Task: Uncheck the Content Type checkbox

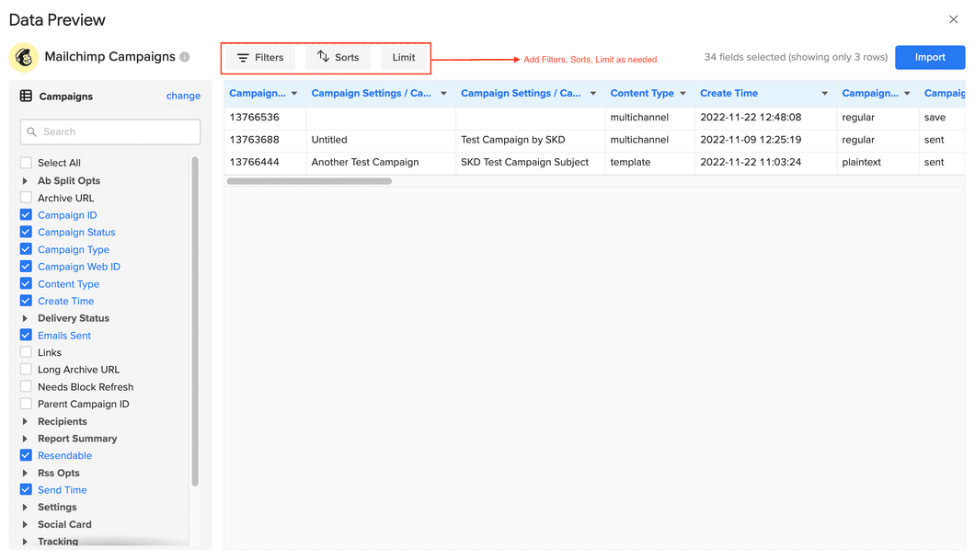Action: pyautogui.click(x=26, y=283)
